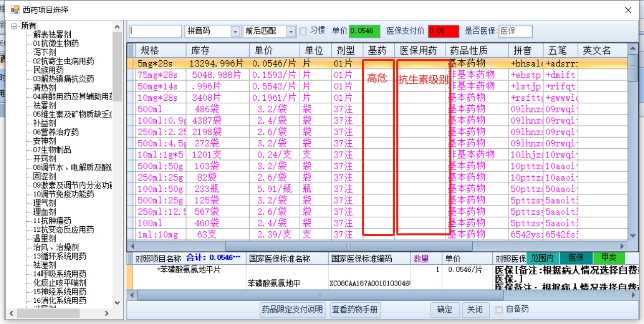Click price cell 0.5543/片
The image size is (644, 324).
click(274, 86)
